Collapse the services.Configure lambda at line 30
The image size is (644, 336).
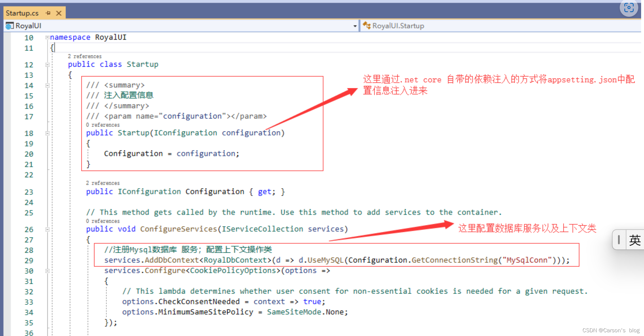point(47,271)
